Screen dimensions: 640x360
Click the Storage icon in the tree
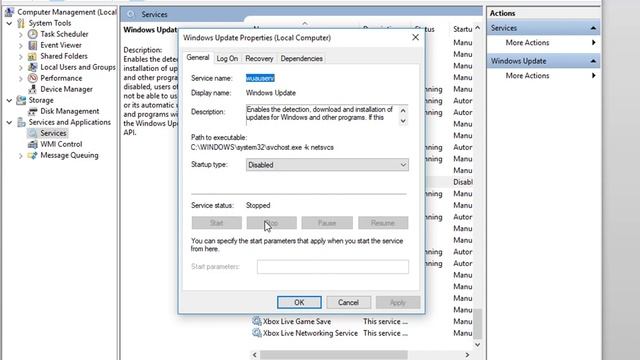(x=21, y=100)
